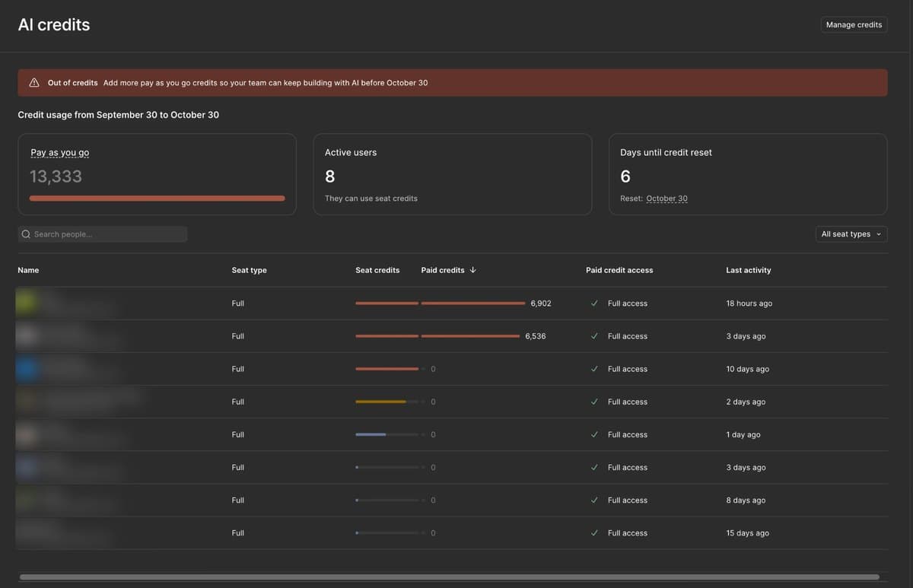The width and height of the screenshot is (913, 588).
Task: Click the 10 days ago activity cell
Action: click(x=748, y=369)
